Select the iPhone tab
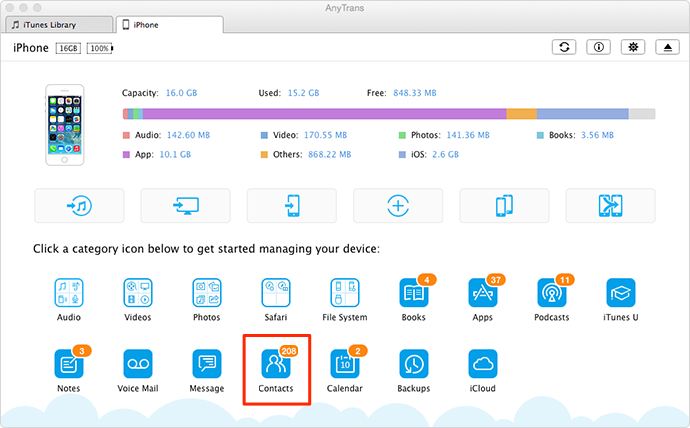The image size is (690, 428). click(170, 25)
